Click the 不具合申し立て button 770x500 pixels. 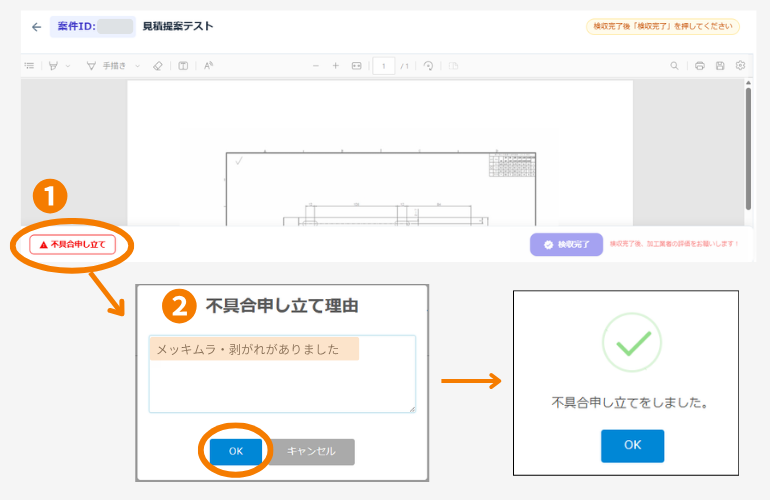point(72,245)
